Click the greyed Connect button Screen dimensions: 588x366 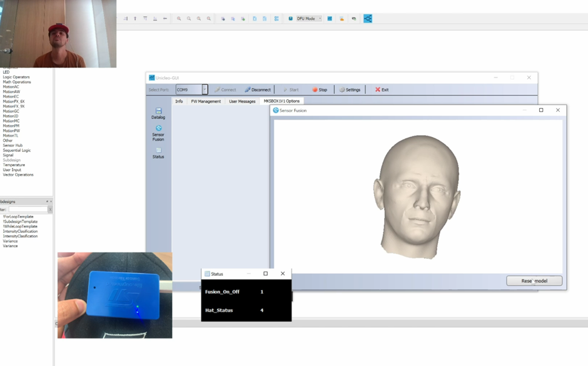pos(225,89)
